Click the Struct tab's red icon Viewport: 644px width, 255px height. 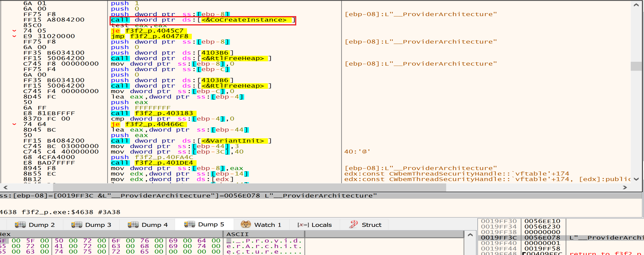pyautogui.click(x=353, y=224)
